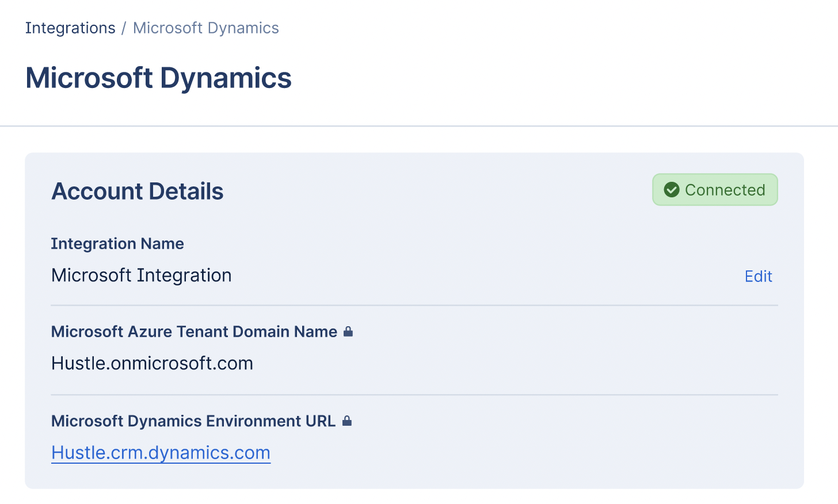Open the Hustle.crm.dynamics.com link
This screenshot has height=504, width=838.
pyautogui.click(x=161, y=453)
